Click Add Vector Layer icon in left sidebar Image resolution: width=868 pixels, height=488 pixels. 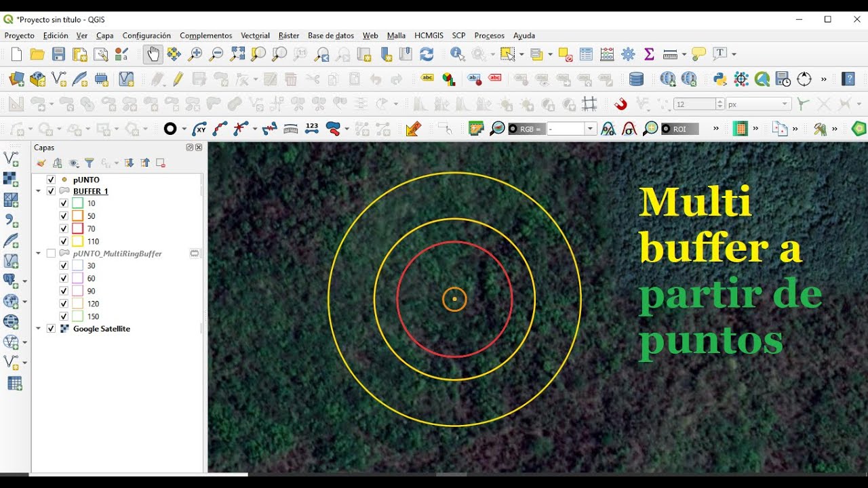[x=12, y=159]
